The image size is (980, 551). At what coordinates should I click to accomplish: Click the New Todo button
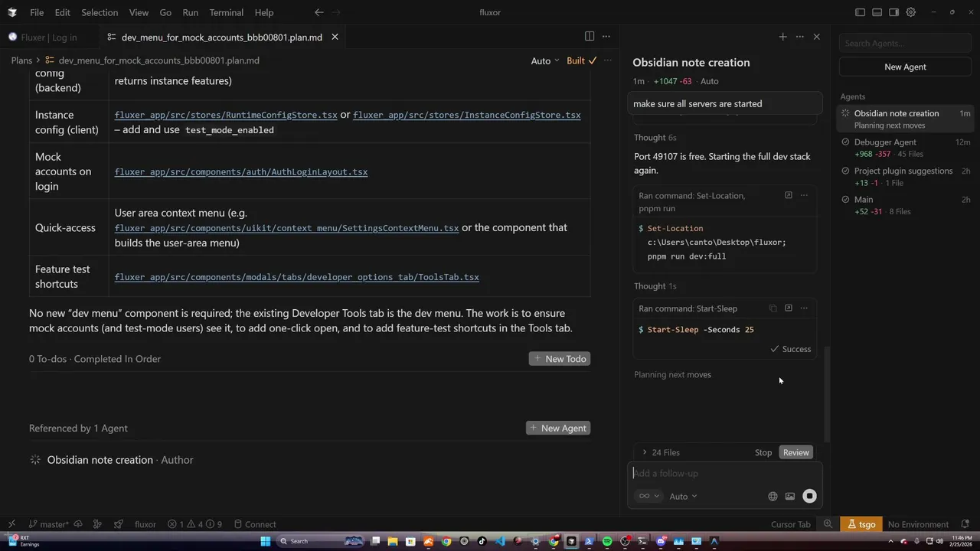point(560,359)
